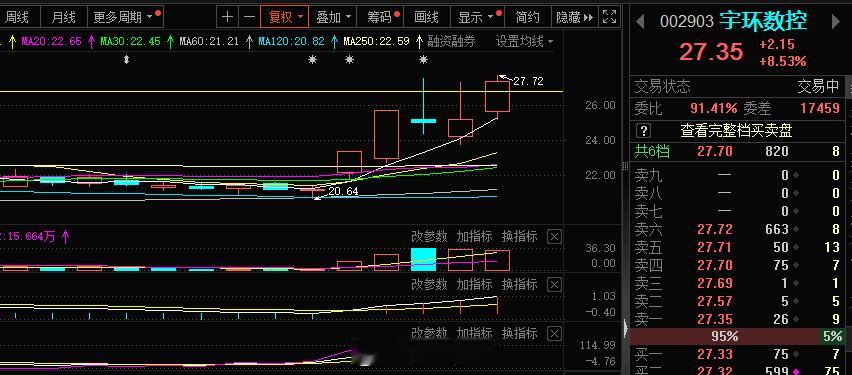This screenshot has width=852, height=375.
Task: Click the star marker above the cyan candle
Action: click(423, 60)
